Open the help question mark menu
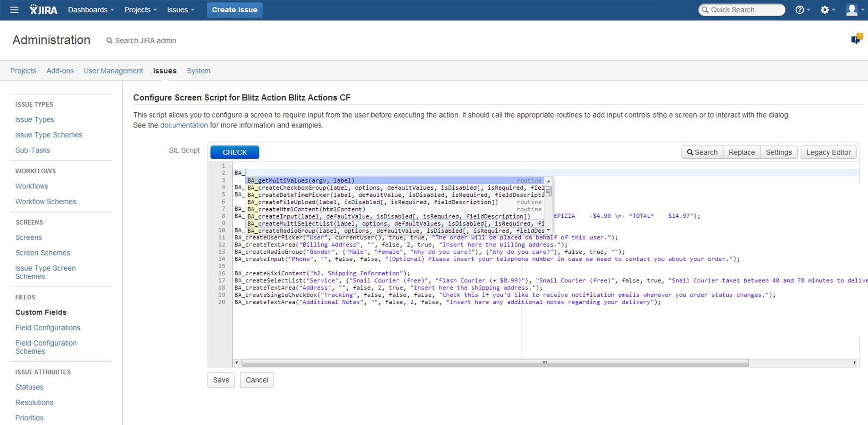The width and height of the screenshot is (868, 425). point(802,10)
